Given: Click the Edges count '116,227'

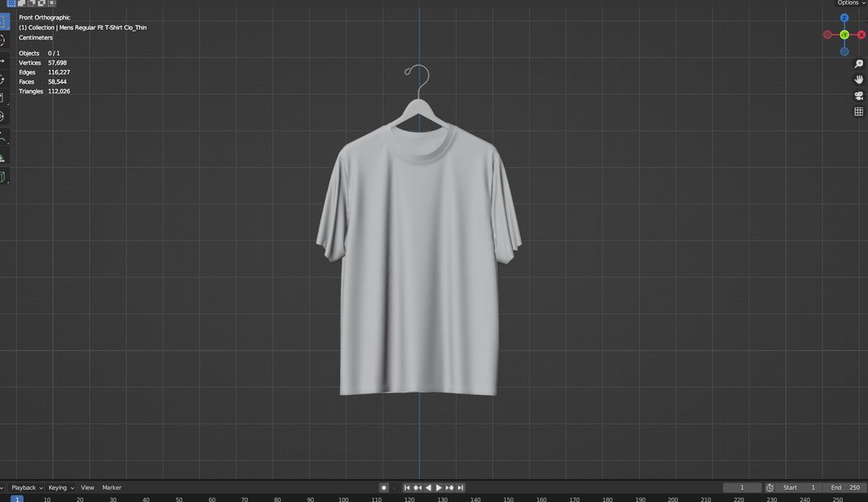Looking at the screenshot, I should pyautogui.click(x=59, y=72).
